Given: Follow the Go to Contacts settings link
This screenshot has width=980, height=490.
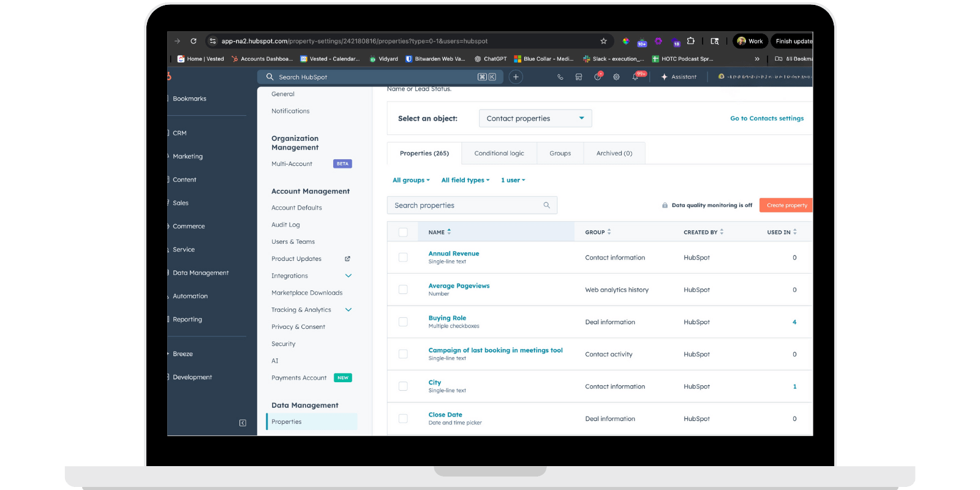Looking at the screenshot, I should pos(767,118).
